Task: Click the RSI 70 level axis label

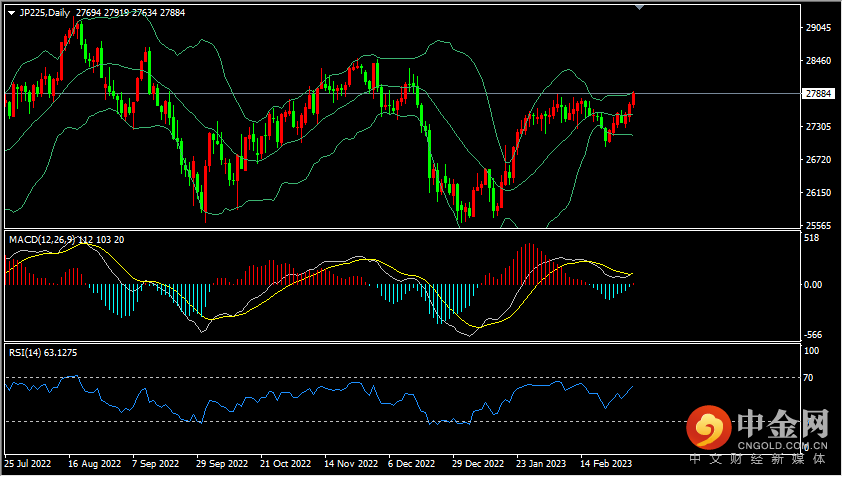Action: click(x=810, y=378)
